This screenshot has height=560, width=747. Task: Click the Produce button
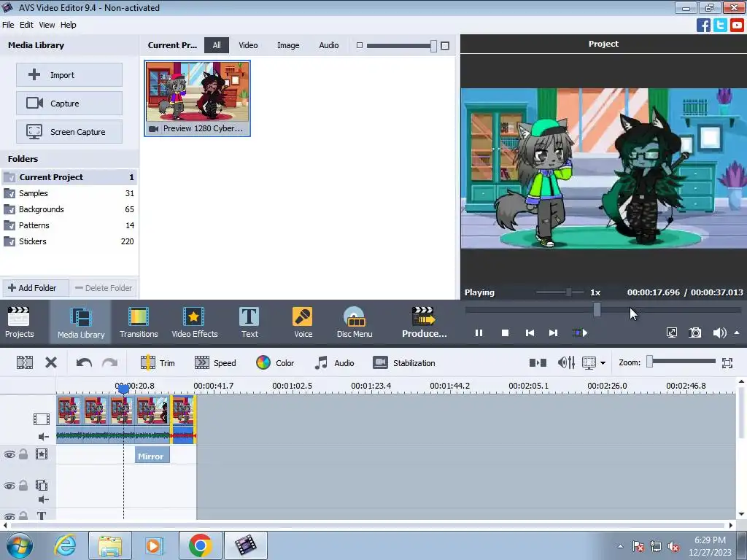(424, 322)
